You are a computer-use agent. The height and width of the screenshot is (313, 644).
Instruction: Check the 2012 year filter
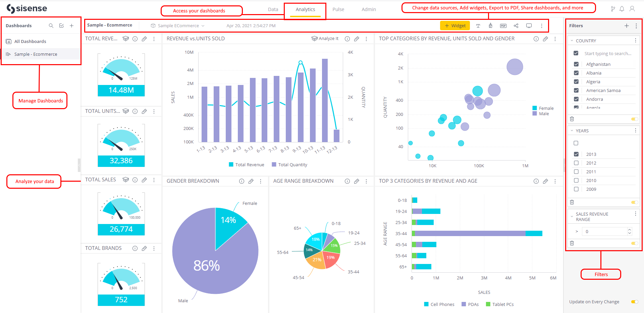coord(576,163)
